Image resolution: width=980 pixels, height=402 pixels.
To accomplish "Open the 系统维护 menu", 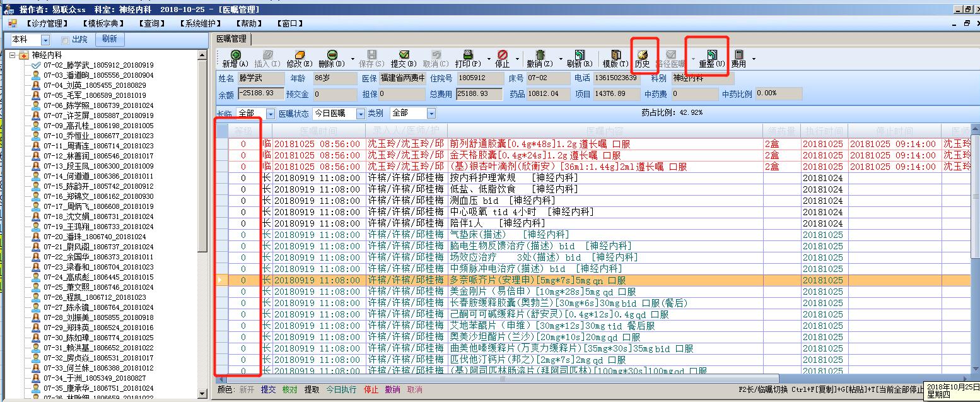I will 200,23.
